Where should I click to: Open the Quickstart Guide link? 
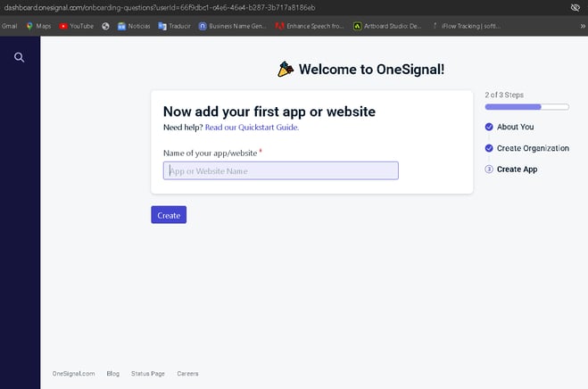252,128
